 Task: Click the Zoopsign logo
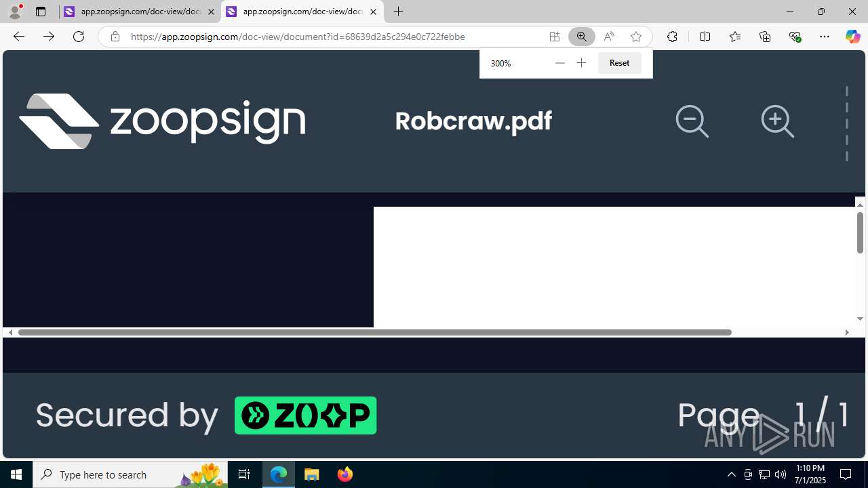coord(162,121)
